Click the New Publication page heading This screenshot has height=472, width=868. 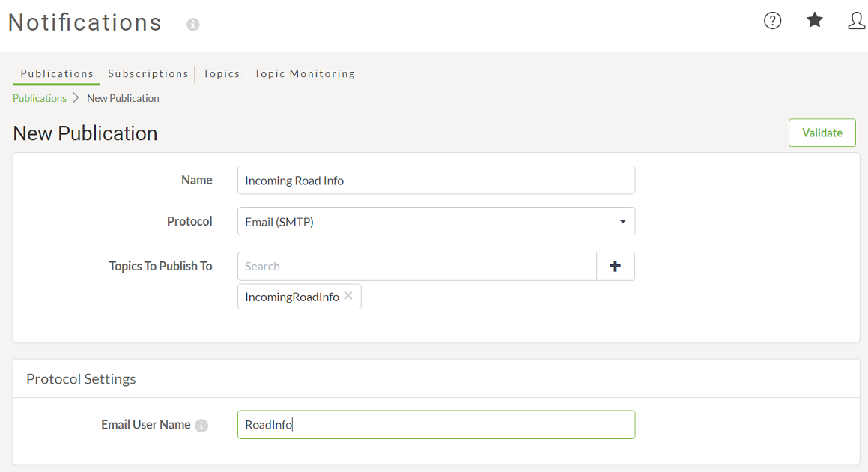[85, 133]
